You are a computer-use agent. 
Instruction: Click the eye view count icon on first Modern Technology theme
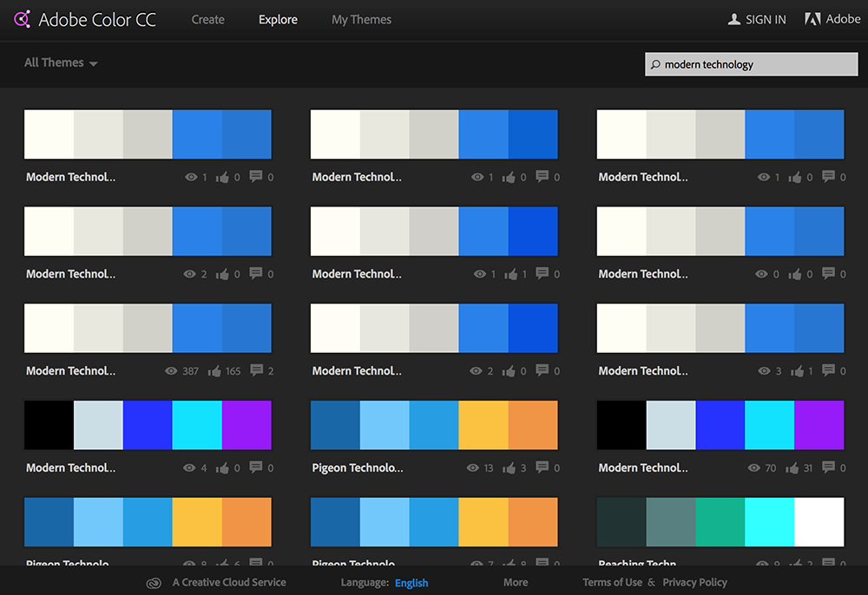(193, 176)
